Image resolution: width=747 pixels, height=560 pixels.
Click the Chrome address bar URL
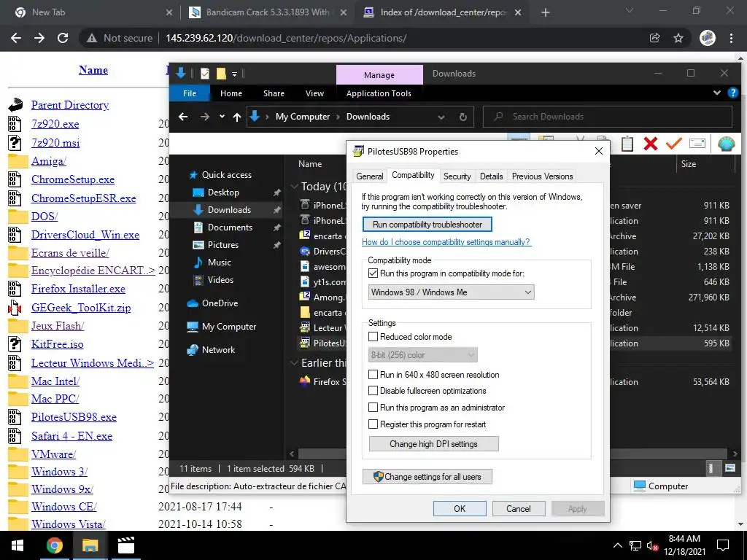coord(286,38)
